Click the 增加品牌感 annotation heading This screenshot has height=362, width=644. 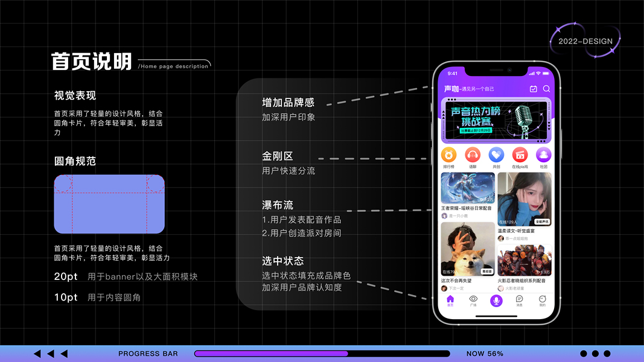(x=289, y=103)
